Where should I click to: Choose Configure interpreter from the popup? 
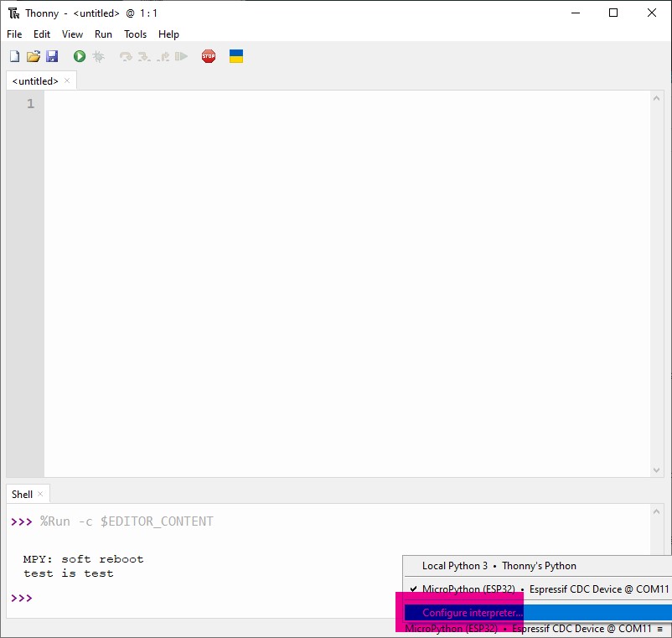click(463, 612)
